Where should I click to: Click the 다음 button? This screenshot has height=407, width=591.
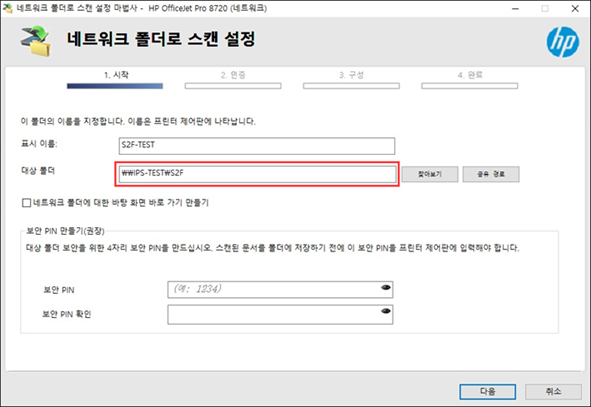(x=487, y=392)
